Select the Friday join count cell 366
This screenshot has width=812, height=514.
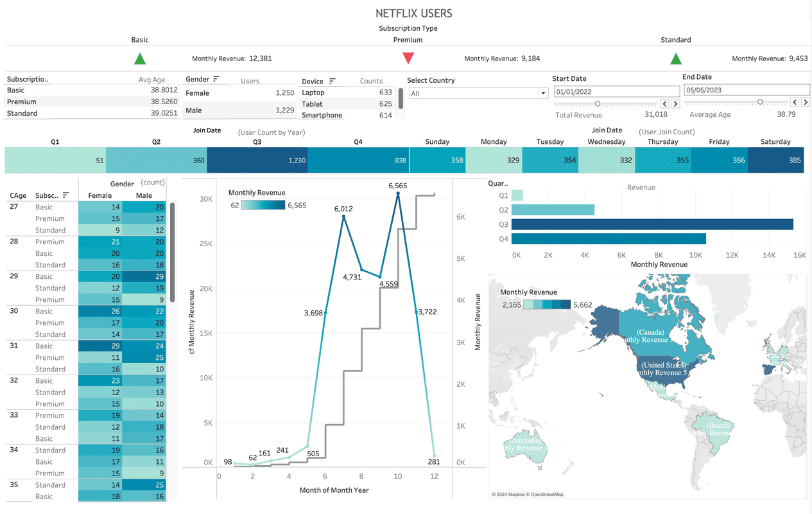click(x=719, y=160)
